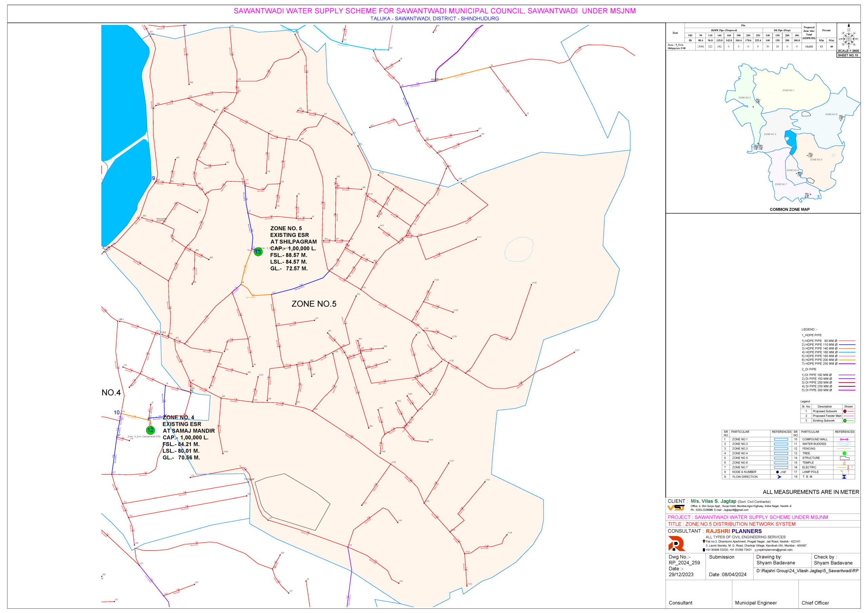Image resolution: width=868 pixels, height=613 pixels.
Task: Click the tree symbol in references table
Action: tap(844, 453)
